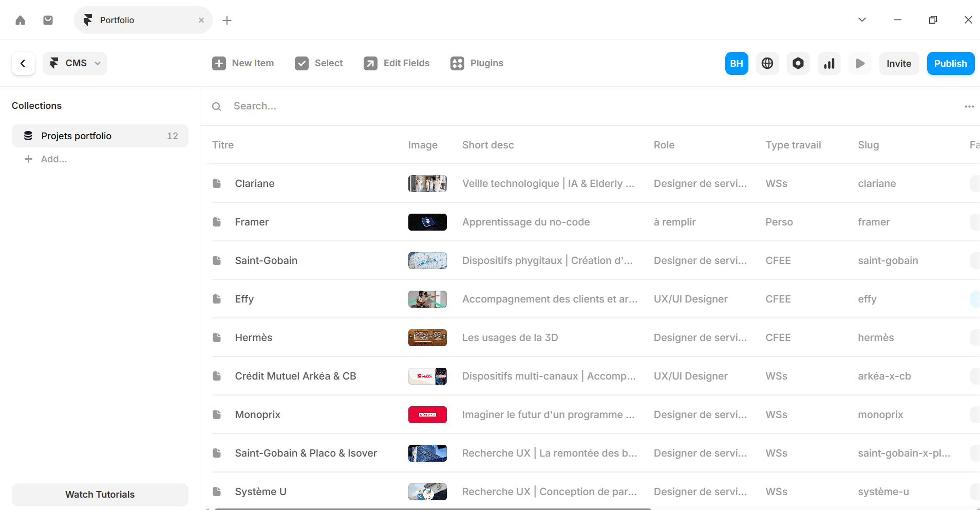Viewport: 980px width, 510px height.
Task: Open the three-dot options menu
Action: click(x=969, y=106)
